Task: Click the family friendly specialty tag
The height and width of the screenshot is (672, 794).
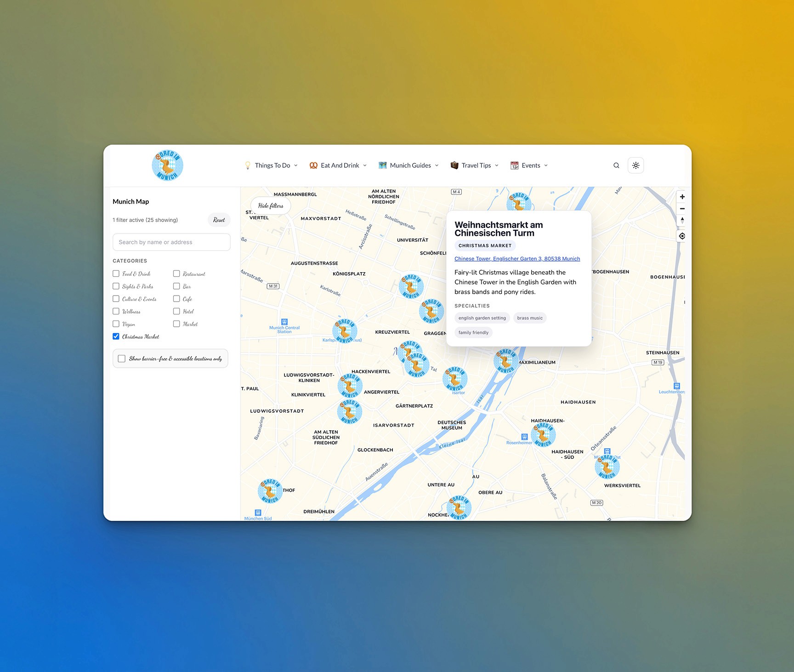Action: (473, 332)
